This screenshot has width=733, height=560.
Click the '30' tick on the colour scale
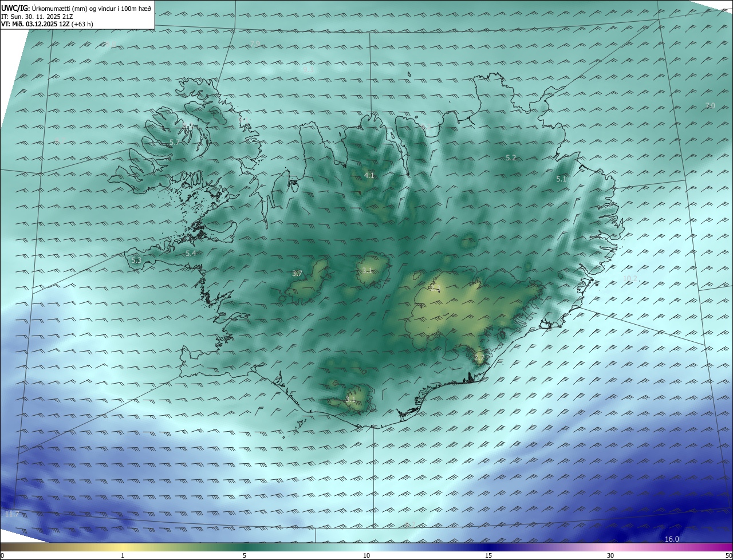pos(610,555)
